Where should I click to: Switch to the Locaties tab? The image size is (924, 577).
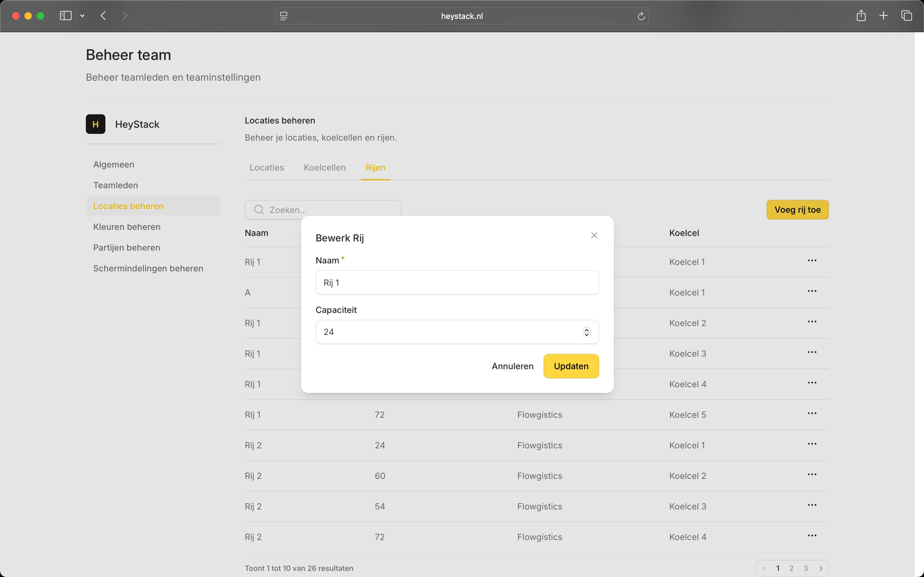point(267,167)
